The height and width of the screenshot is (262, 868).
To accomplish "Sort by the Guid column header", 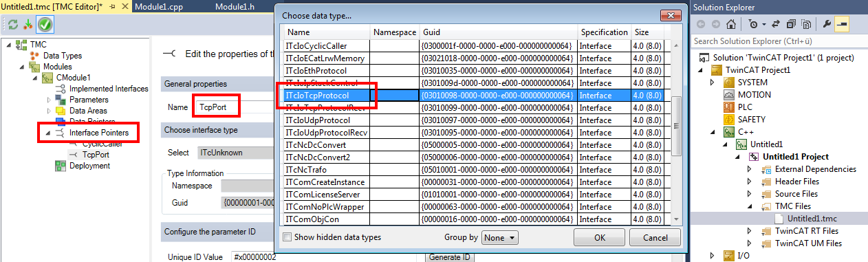I will pos(498,32).
